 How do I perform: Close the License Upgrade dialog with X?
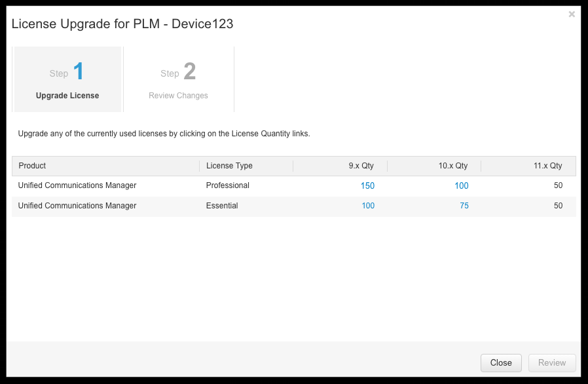572,14
